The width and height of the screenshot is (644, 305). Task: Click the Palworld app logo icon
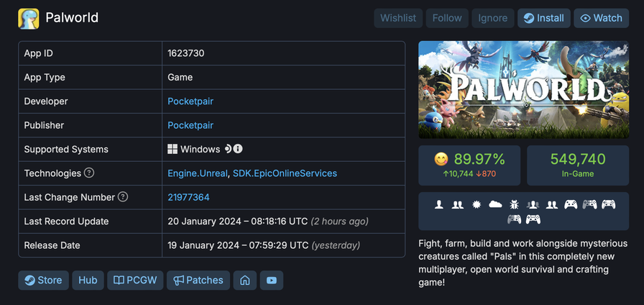point(29,18)
